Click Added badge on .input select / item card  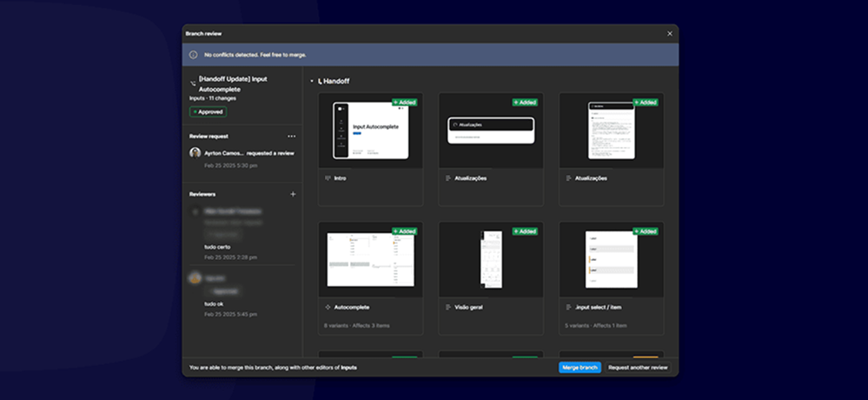[x=646, y=231]
